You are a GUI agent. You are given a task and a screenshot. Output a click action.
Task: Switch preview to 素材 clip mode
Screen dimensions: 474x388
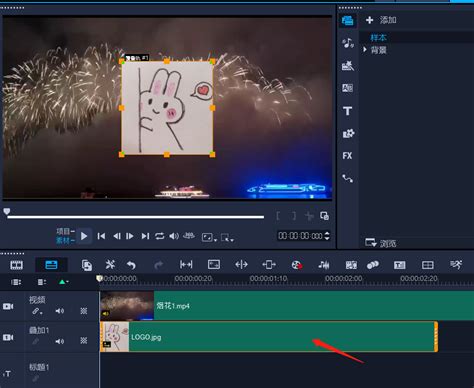(65, 240)
